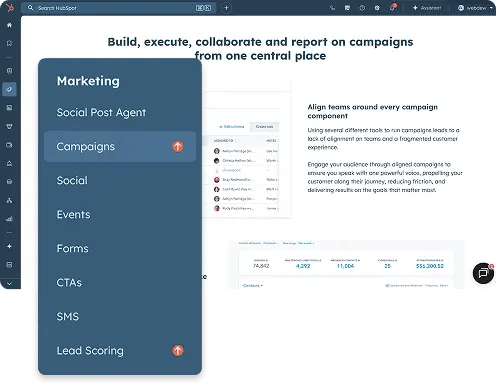The image size is (496, 386).
Task: Click the highlighted Marketing megaphone sidebar icon
Action: [9, 89]
